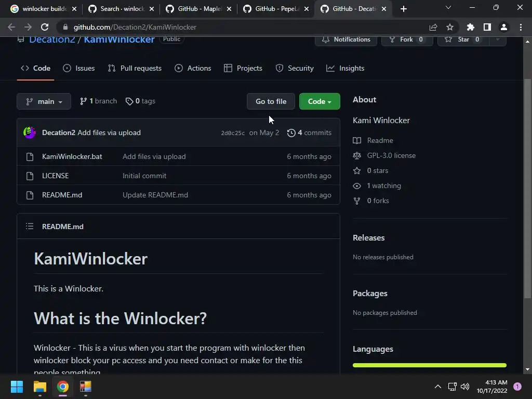Open the Code repository tab
Viewport: 532px width, 399px height.
[36, 68]
